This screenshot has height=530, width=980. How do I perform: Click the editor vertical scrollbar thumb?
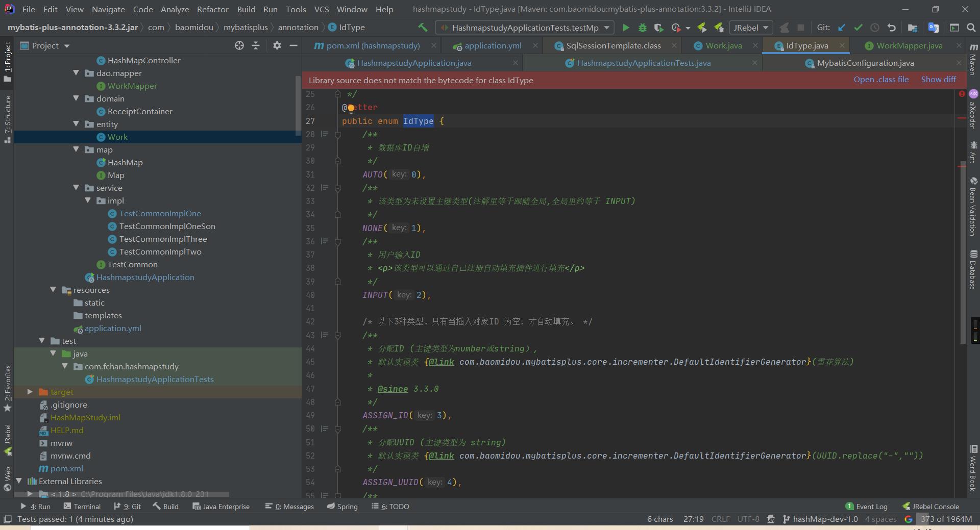(x=962, y=253)
